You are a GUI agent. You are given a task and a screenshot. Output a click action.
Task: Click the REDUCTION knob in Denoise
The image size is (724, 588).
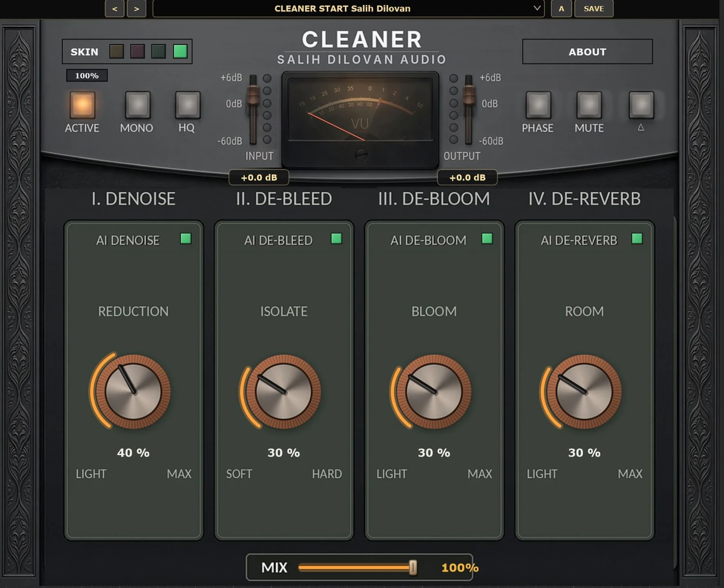coord(133,392)
